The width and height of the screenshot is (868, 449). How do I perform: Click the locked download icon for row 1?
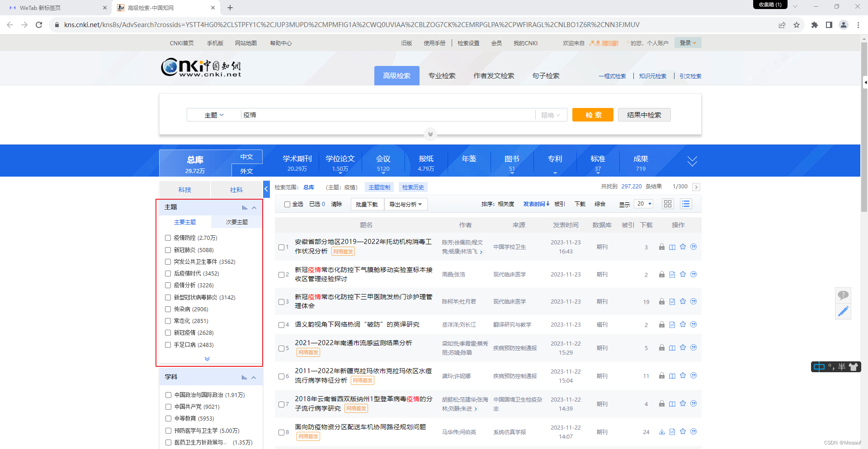coord(661,247)
